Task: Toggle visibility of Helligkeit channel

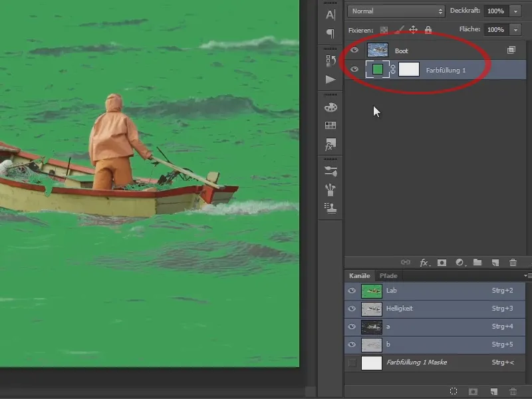Action: (x=352, y=309)
